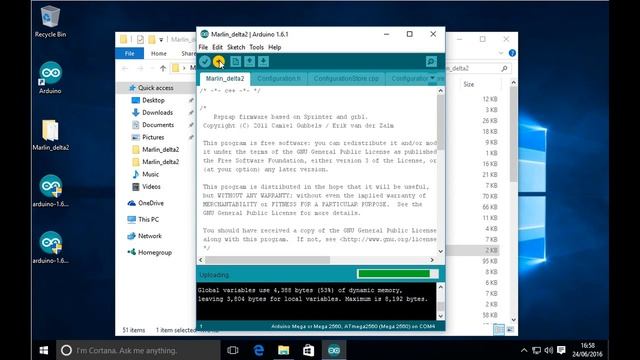Click the editor scroll right arrow
The height and width of the screenshot is (360, 640).
pos(432,260)
